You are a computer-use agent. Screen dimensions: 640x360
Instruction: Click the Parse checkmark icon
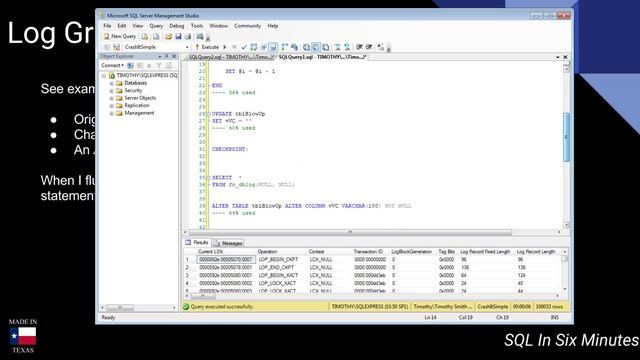(x=244, y=47)
